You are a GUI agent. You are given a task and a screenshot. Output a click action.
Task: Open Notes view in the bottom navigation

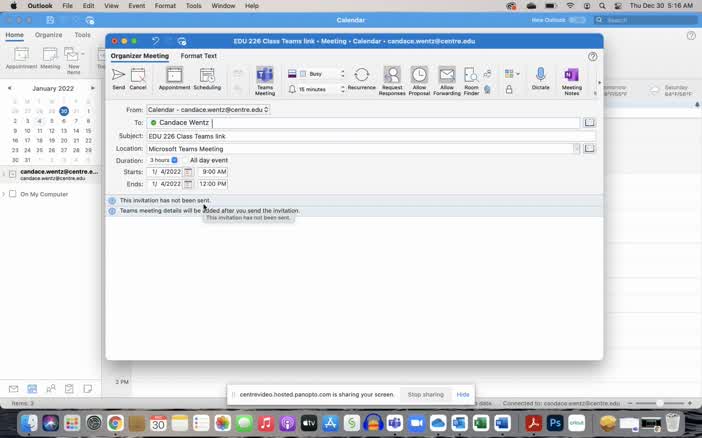click(88, 389)
